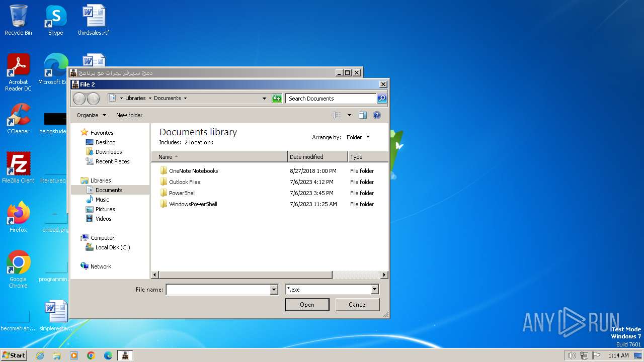Expand the Documents breadcrumb arrow

pyautogui.click(x=185, y=99)
